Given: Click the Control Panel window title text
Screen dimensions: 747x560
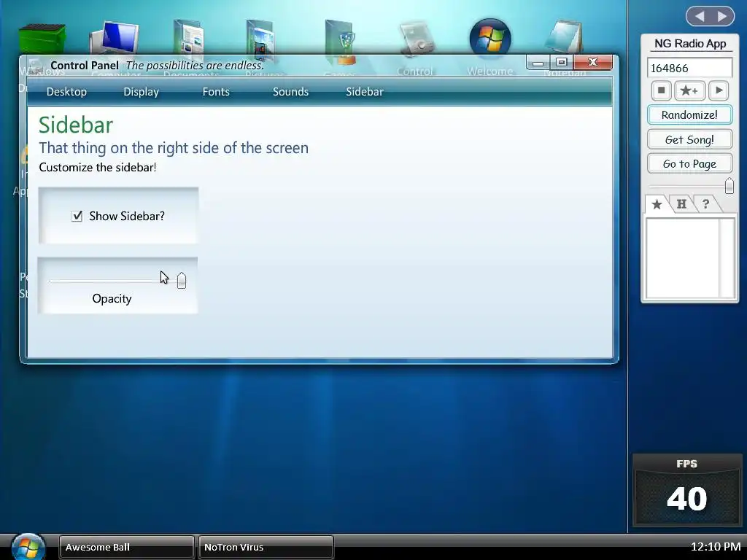Looking at the screenshot, I should point(85,65).
